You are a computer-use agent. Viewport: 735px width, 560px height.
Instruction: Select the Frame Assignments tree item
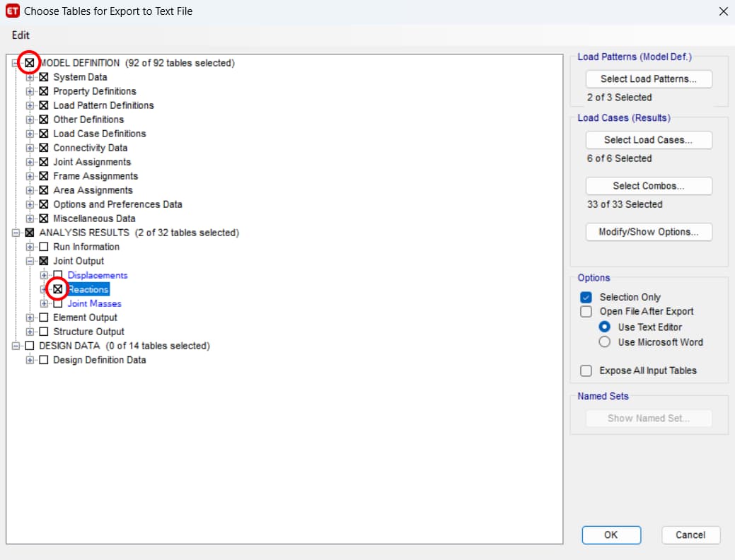coord(96,176)
